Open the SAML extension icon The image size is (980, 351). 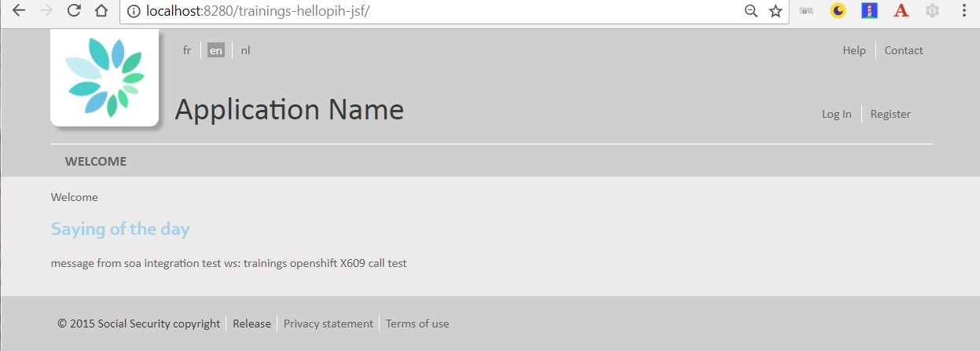point(806,11)
